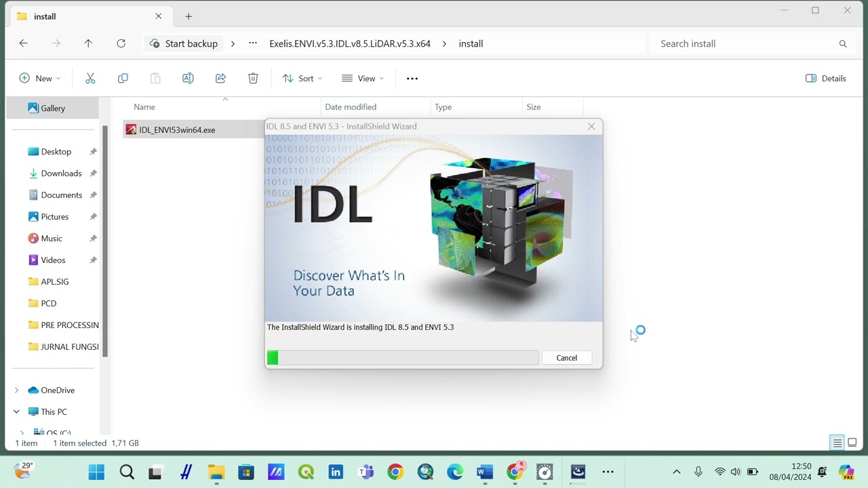
Task: Show hidden system tray icons
Action: [676, 472]
